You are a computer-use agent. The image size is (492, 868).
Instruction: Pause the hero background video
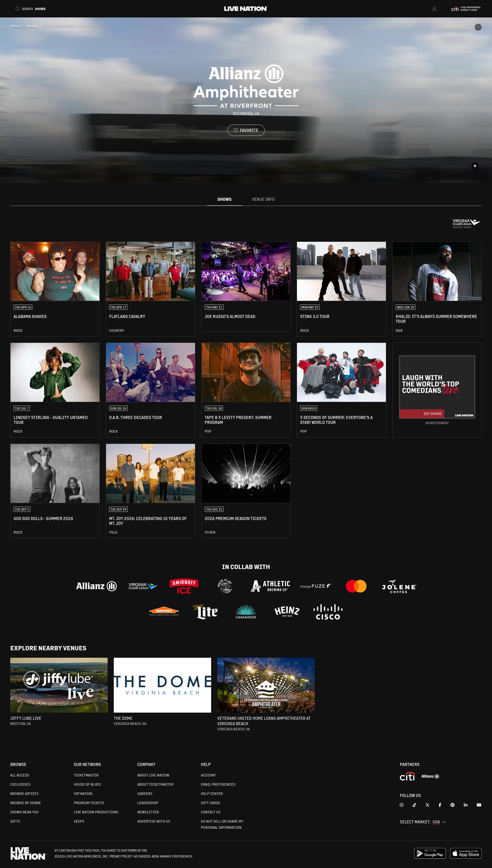pos(475,166)
